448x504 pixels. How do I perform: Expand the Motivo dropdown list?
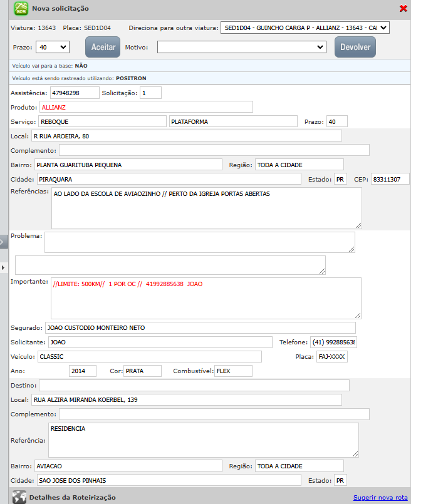(241, 47)
